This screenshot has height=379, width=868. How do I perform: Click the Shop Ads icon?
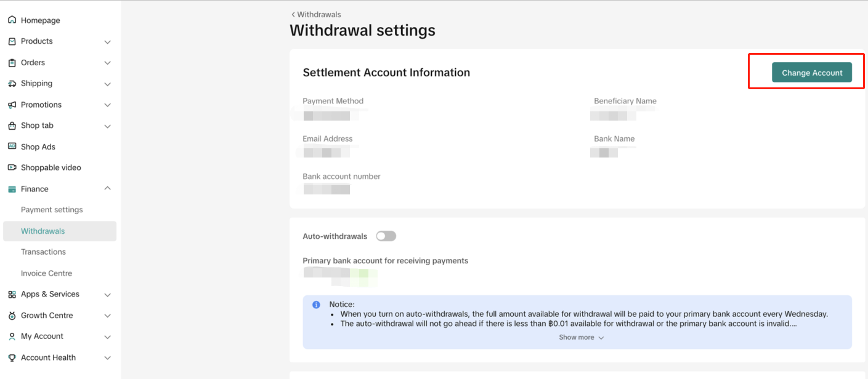pos(12,146)
